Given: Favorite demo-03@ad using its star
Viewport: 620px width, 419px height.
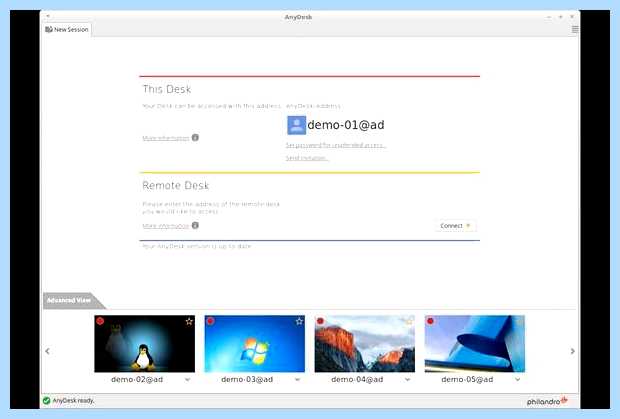Looking at the screenshot, I should tap(299, 321).
